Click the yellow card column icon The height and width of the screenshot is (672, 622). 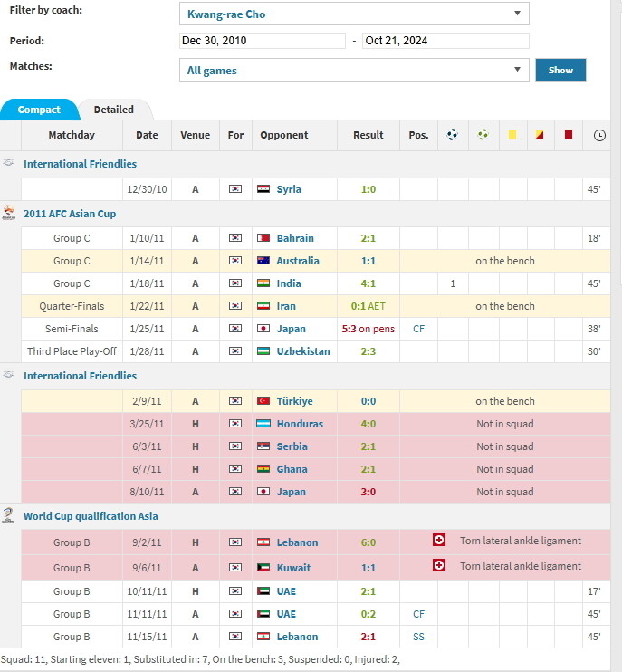point(512,135)
